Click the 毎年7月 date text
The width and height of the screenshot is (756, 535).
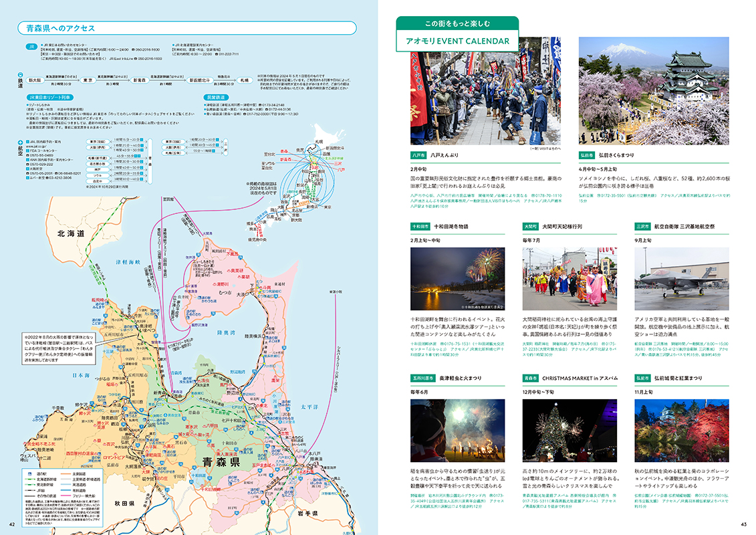point(531,240)
